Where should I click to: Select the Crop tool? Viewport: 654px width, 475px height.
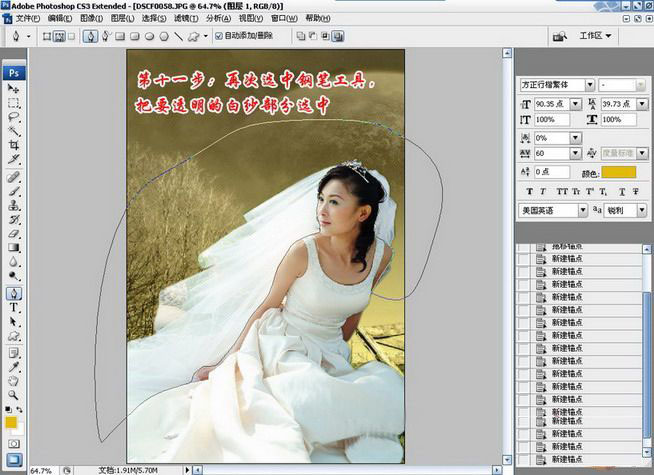(x=14, y=144)
